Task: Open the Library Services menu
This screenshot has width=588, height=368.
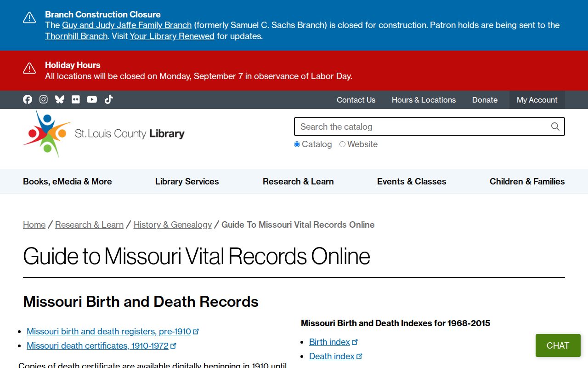Action: click(187, 181)
